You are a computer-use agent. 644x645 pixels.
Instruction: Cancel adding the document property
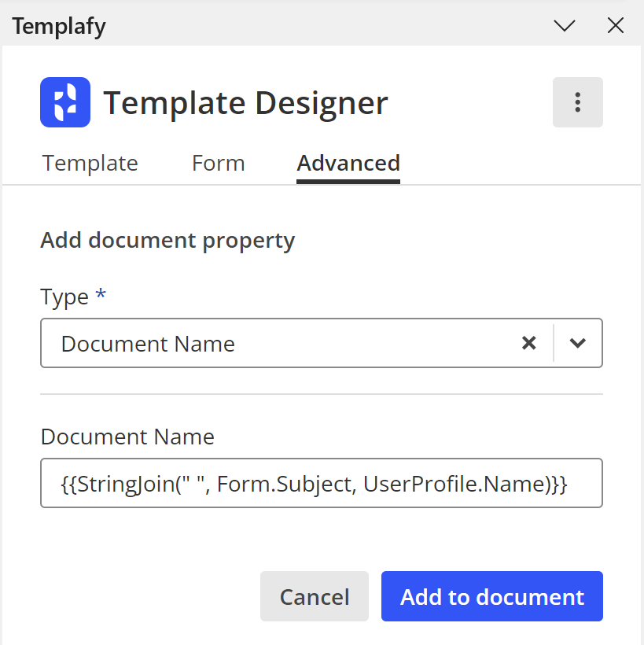click(x=315, y=596)
